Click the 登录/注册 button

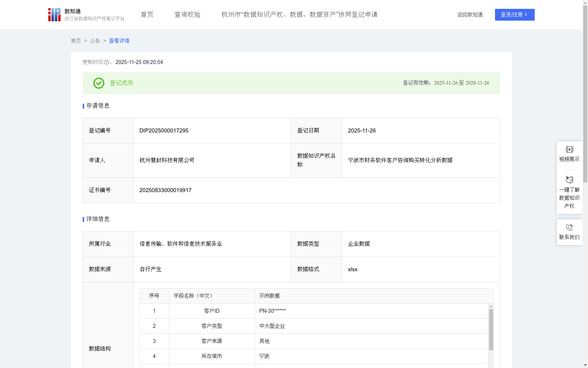[514, 15]
